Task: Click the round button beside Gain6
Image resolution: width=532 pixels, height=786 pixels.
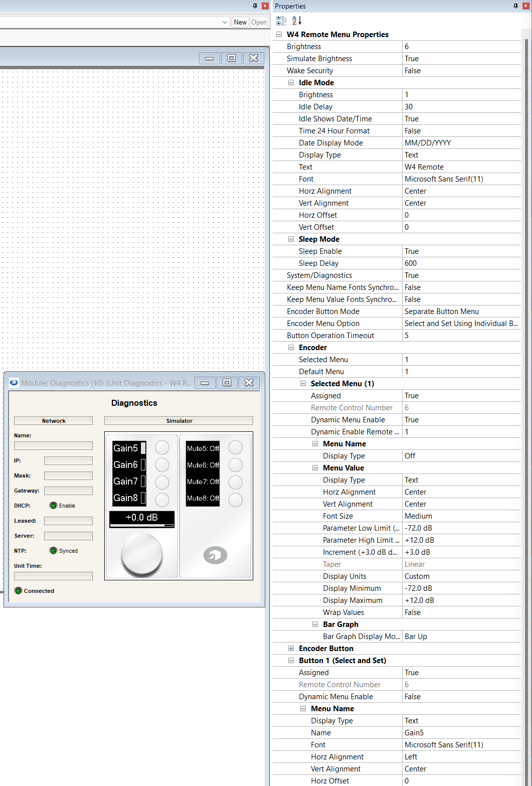Action: [x=162, y=465]
